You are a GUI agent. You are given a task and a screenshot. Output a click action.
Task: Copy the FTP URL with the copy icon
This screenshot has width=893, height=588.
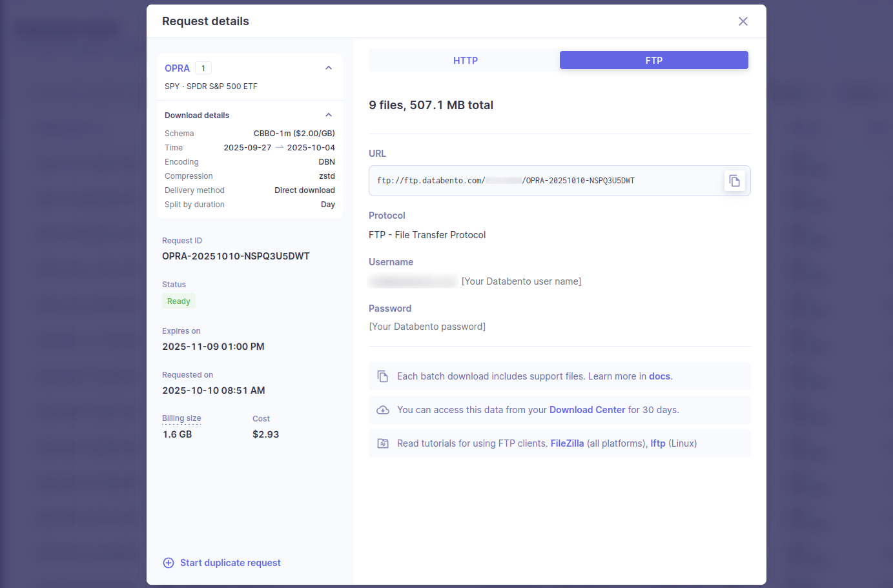[x=734, y=181]
